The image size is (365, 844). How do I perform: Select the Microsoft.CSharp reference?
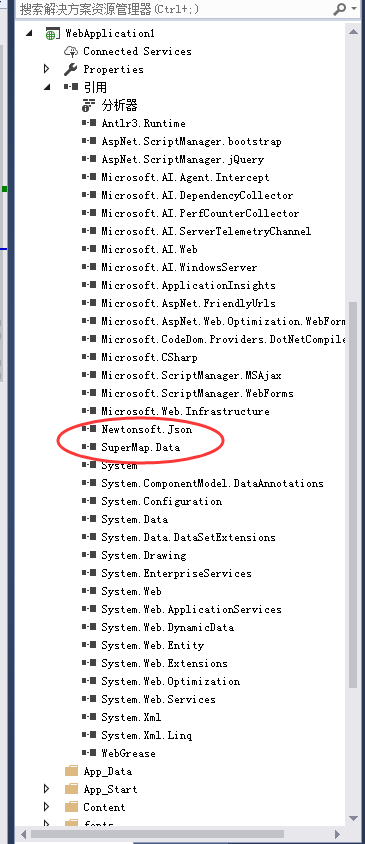click(149, 357)
